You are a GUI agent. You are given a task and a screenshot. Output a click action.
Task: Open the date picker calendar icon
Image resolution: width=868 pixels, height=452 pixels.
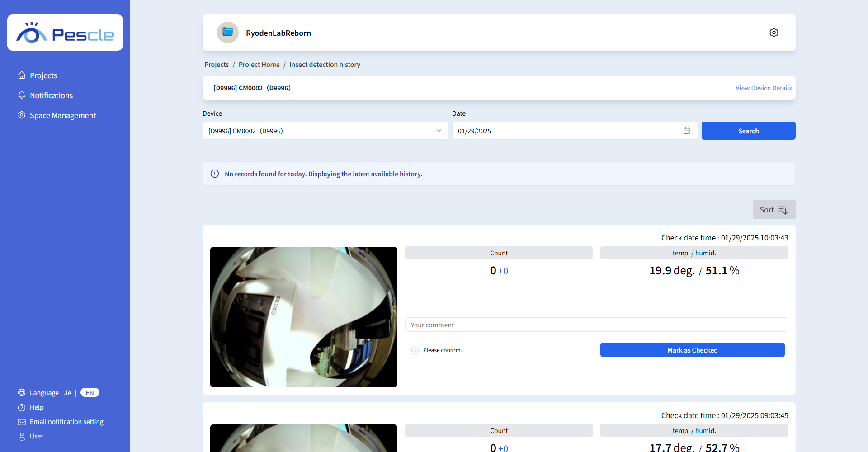[x=686, y=131]
